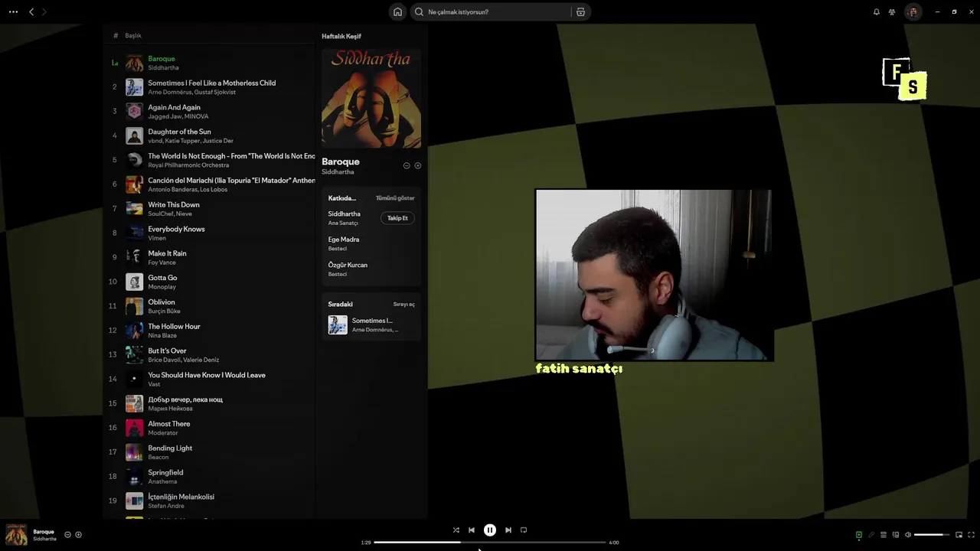Open artist 'Anathema' link

[x=162, y=481]
